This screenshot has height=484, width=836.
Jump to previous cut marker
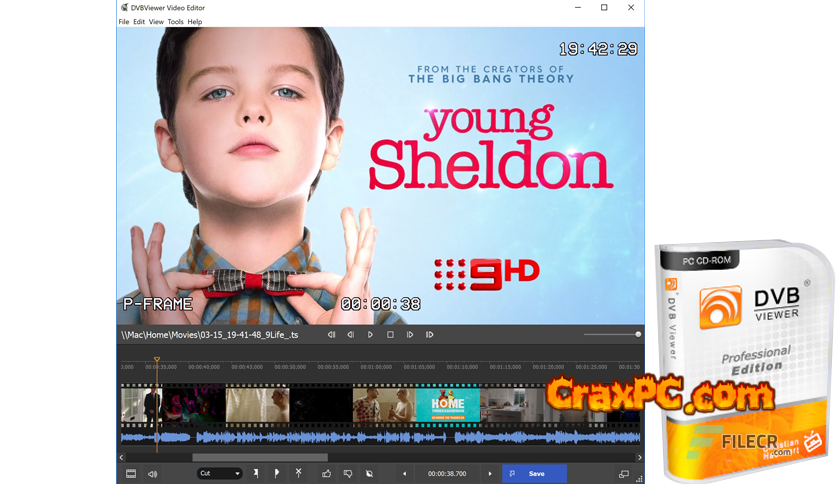[331, 335]
